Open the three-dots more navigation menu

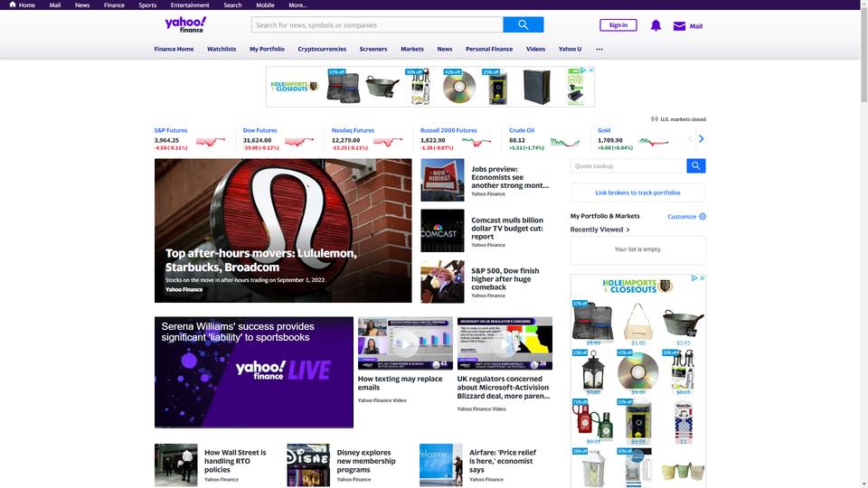coord(599,49)
